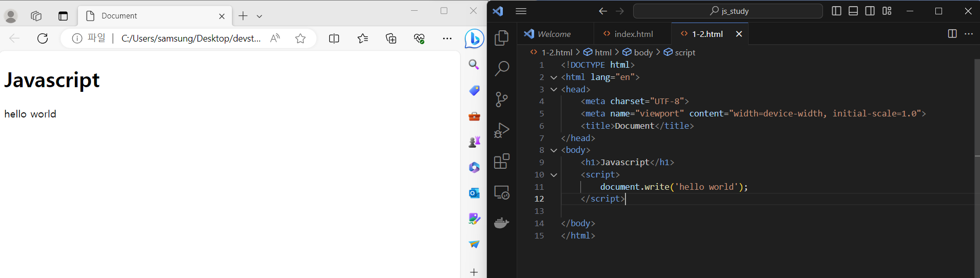Open Edge sidebar Tools briefcase

click(474, 116)
